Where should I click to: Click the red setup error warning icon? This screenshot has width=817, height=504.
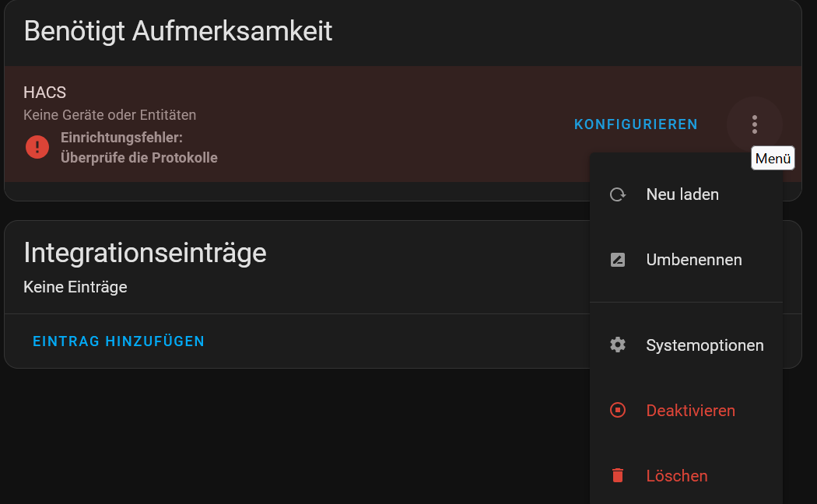pos(37,147)
